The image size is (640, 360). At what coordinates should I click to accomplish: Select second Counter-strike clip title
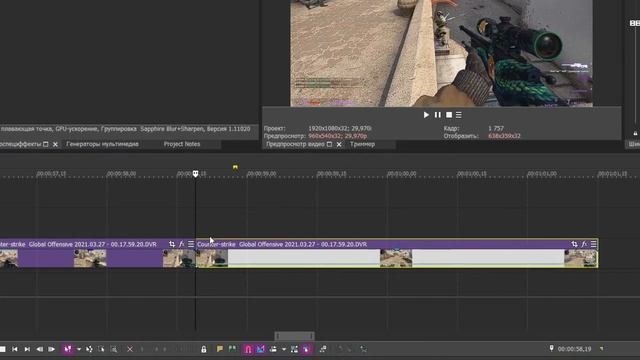tap(282, 244)
